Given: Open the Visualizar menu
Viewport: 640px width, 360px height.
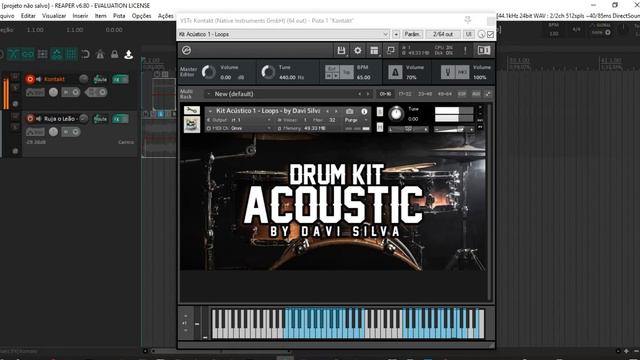Looking at the screenshot, I should 54,16.
